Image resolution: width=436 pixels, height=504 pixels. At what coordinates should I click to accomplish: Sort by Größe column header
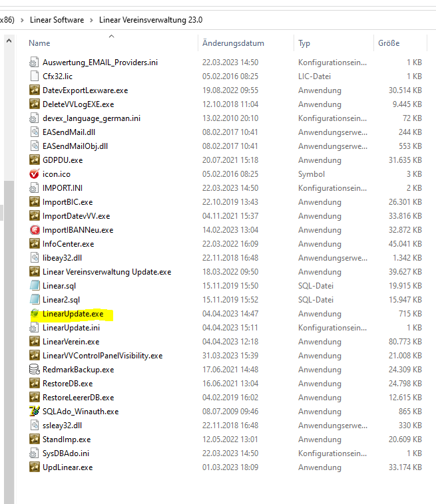pyautogui.click(x=389, y=43)
